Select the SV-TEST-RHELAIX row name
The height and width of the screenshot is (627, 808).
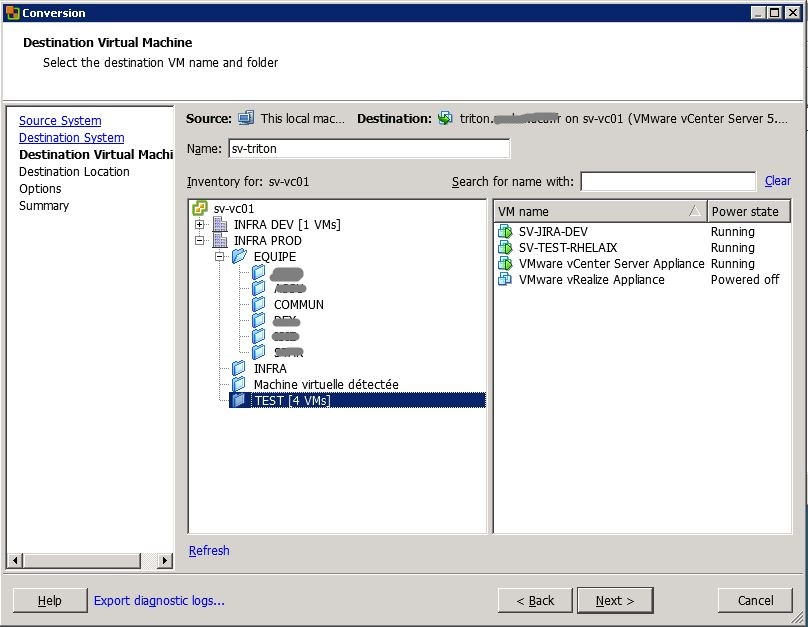click(x=567, y=247)
